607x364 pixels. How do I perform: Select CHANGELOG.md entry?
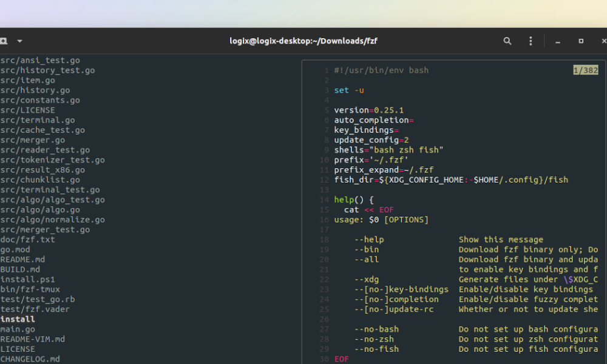coord(30,359)
